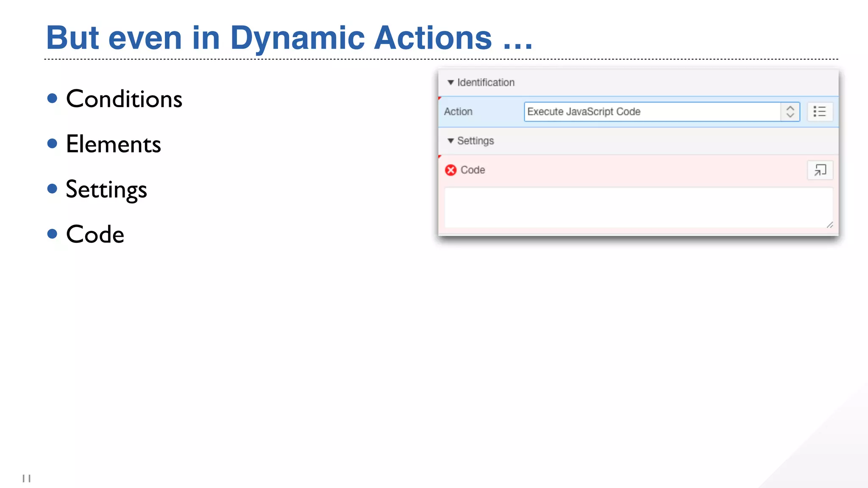
Task: Click the red error icon beside Code
Action: point(451,170)
